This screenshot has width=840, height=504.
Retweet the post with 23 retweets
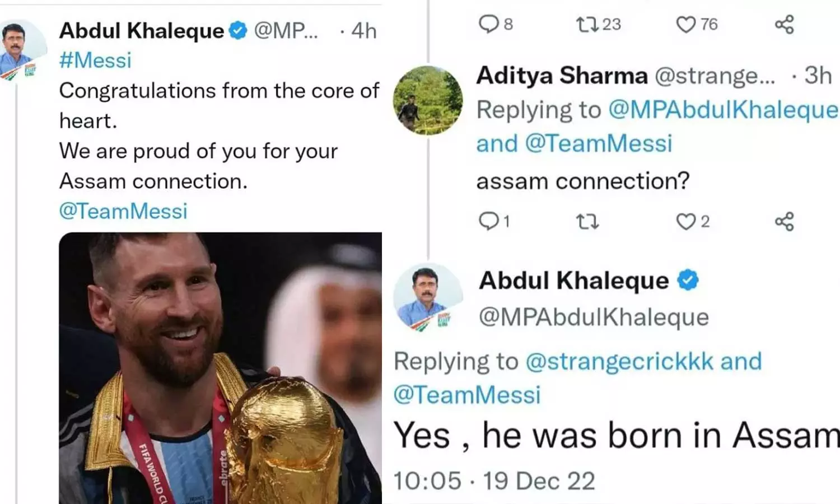[x=586, y=24]
